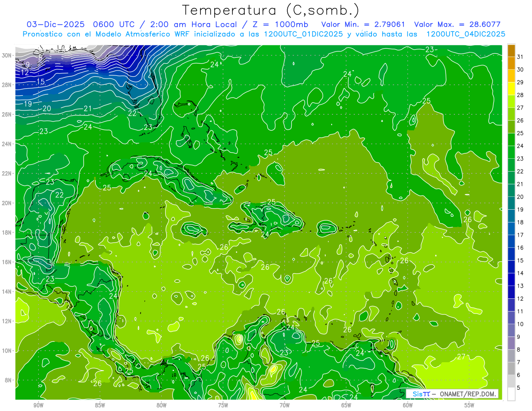The height and width of the screenshot is (411, 532).
Task: Click the '90W' longitude axis label
Action: pos(38,405)
